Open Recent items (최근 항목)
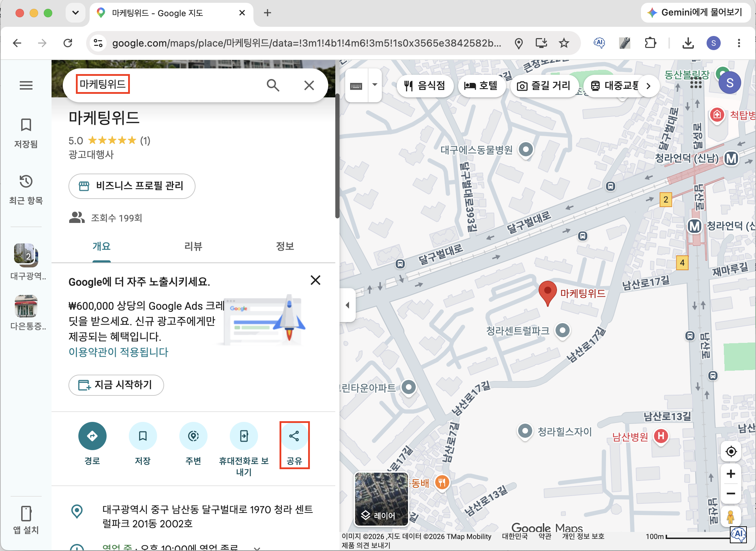756x551 pixels. pos(26,189)
